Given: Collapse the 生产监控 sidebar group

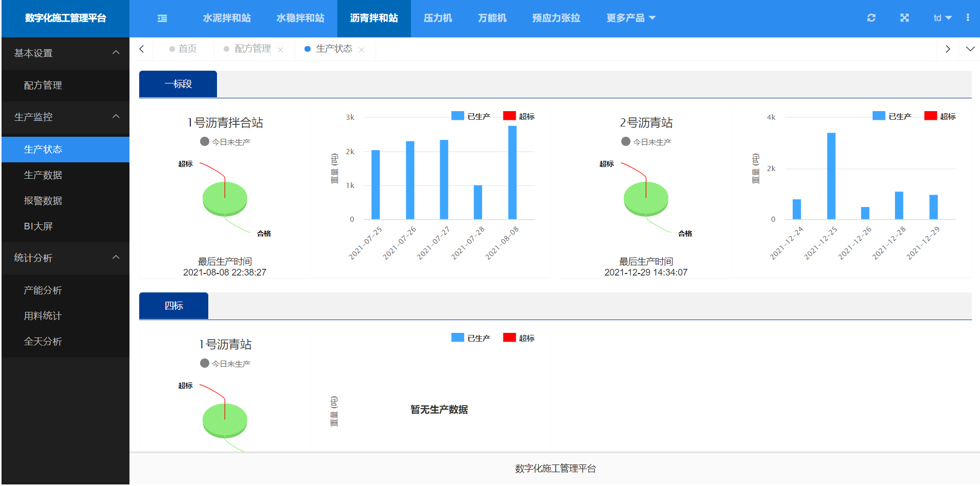Looking at the screenshot, I should (66, 117).
